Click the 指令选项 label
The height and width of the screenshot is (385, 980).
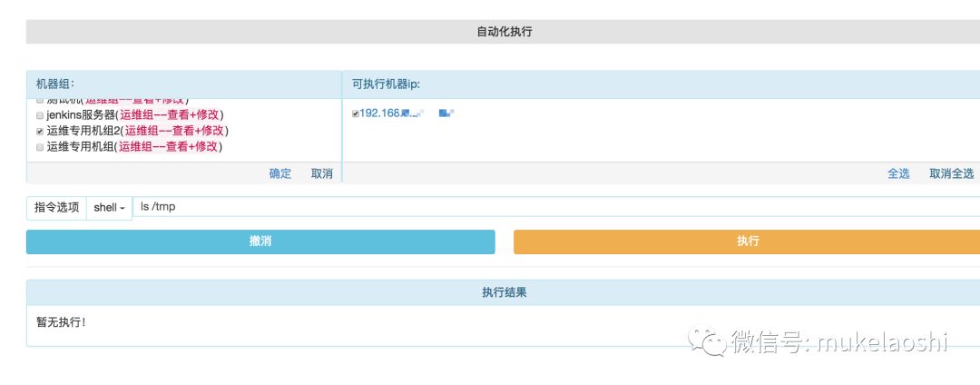(56, 207)
